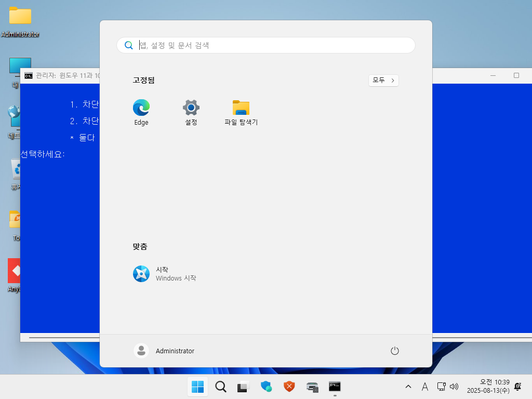Open the 설정 settings app
This screenshot has height=399, width=532.
pyautogui.click(x=191, y=112)
